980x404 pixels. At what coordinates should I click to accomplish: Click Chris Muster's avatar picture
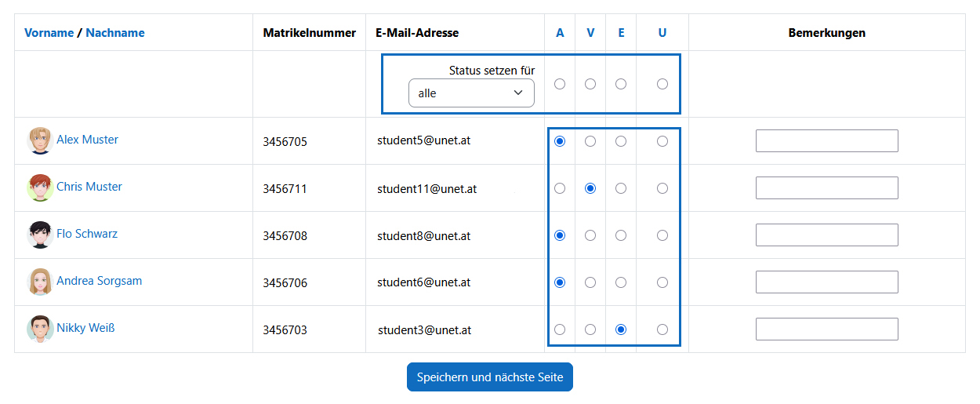click(40, 187)
